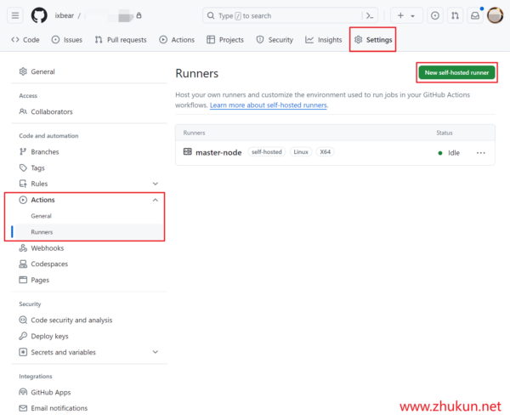Image resolution: width=510 pixels, height=420 pixels.
Task: Click the Code security and analysis icon
Action: coord(23,320)
